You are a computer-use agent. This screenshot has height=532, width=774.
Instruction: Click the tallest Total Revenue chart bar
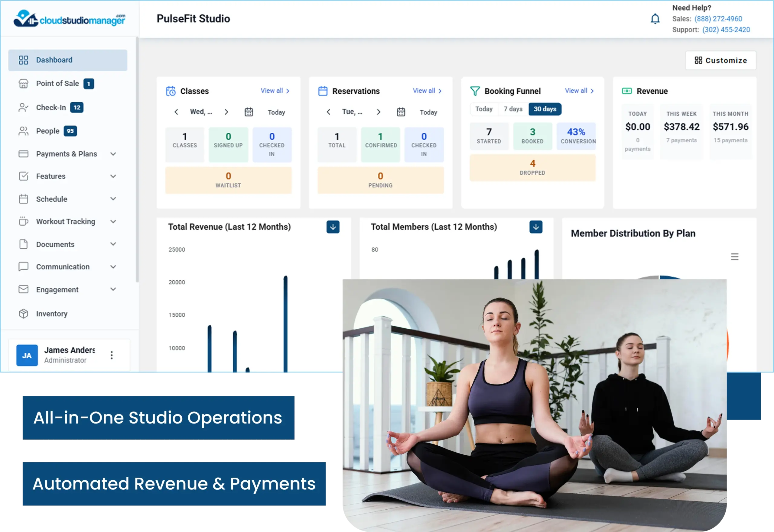click(x=285, y=324)
